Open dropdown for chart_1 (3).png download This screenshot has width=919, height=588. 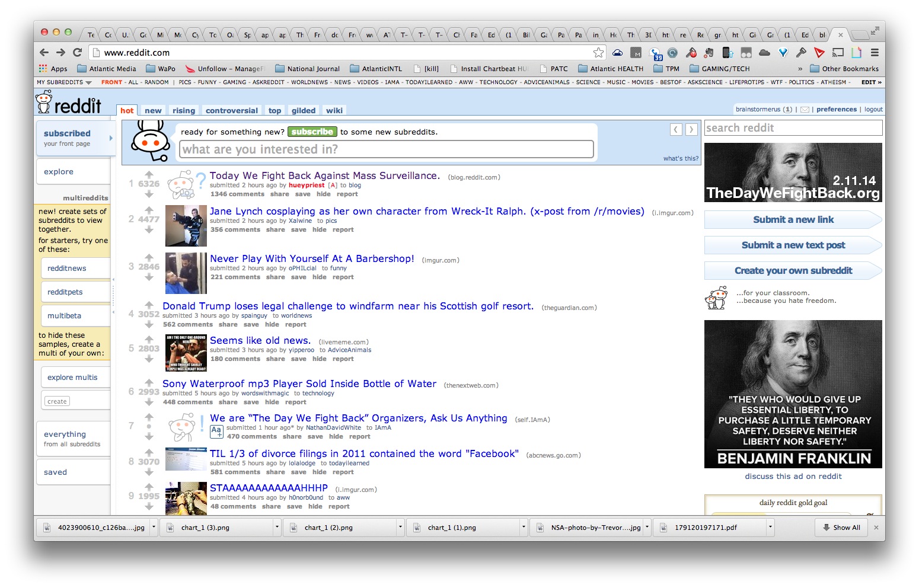[277, 527]
